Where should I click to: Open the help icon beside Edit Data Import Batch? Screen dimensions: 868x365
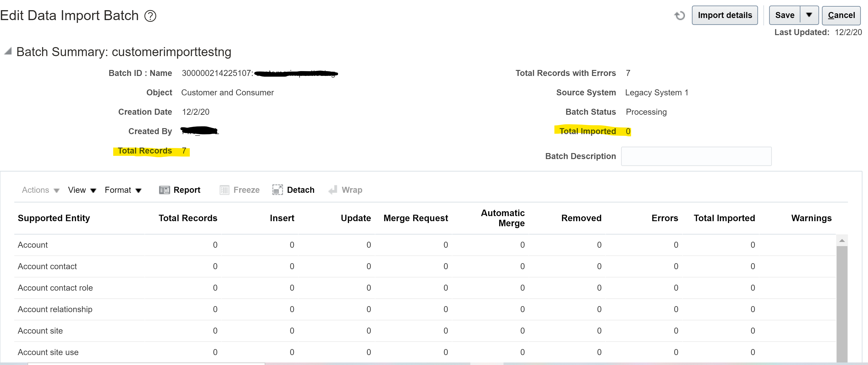[x=151, y=15]
